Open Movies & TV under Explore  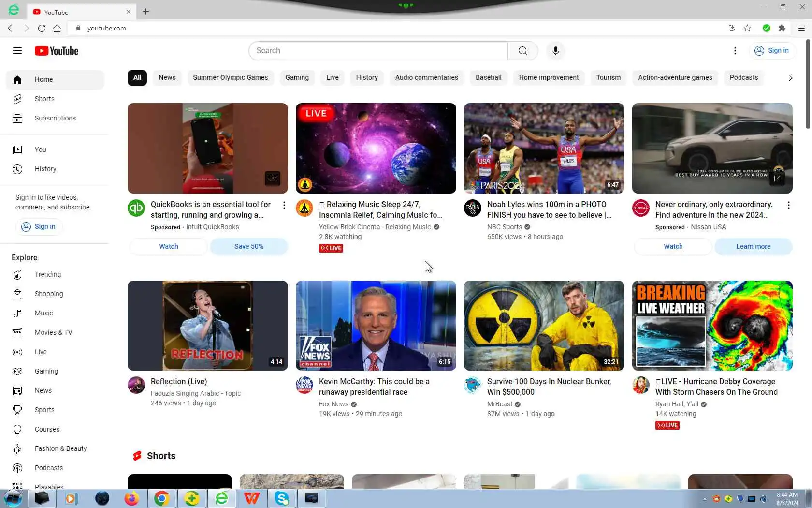click(x=55, y=332)
